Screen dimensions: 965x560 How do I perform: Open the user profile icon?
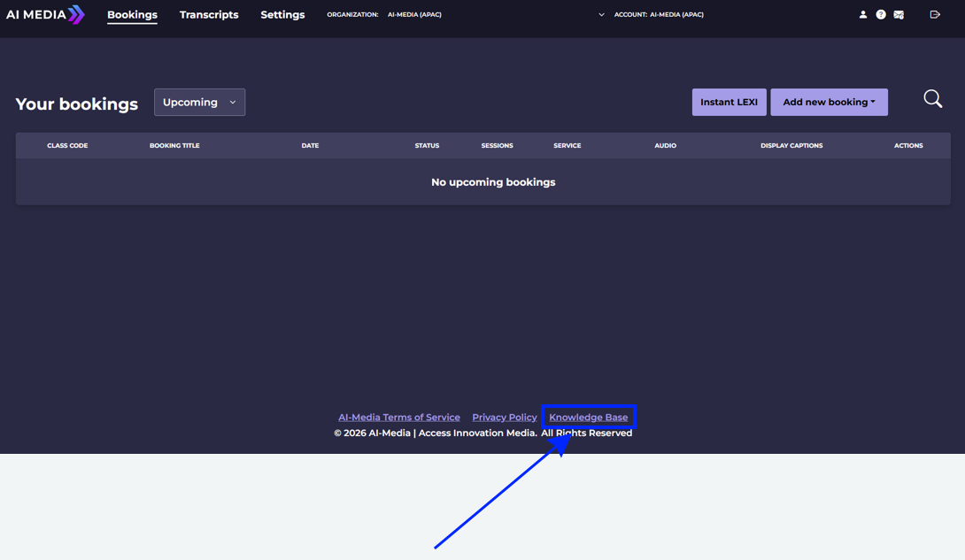(863, 14)
